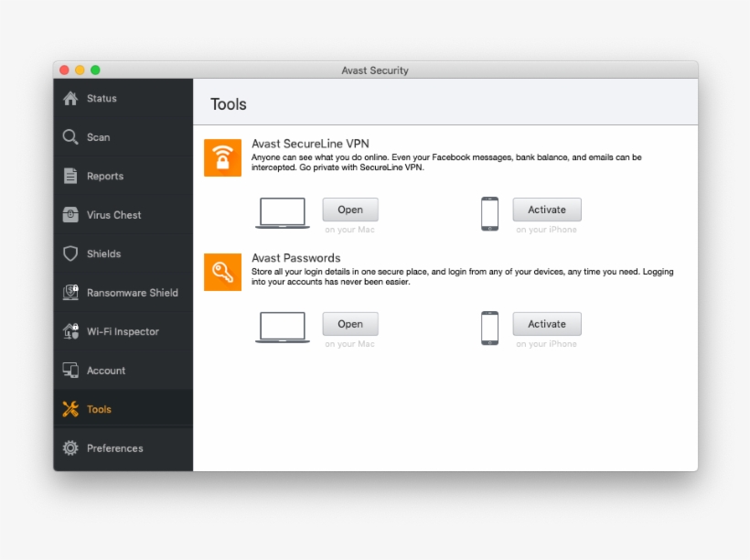Activate Avast Passwords on your iPhone
Viewport: 750px width, 560px height.
tap(546, 323)
